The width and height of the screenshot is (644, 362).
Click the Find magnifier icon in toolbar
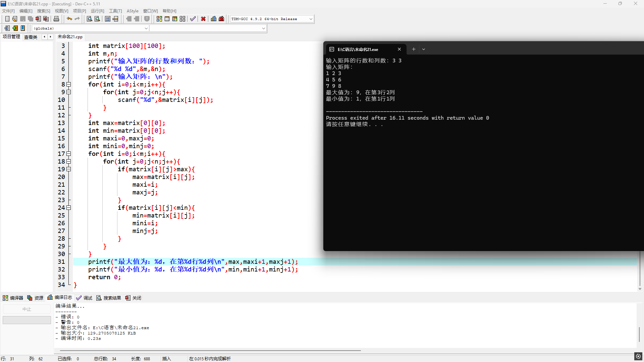coord(89,19)
